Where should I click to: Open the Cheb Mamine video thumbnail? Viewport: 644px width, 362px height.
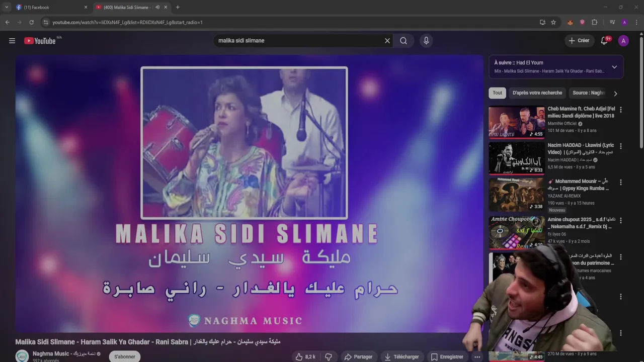click(x=516, y=122)
